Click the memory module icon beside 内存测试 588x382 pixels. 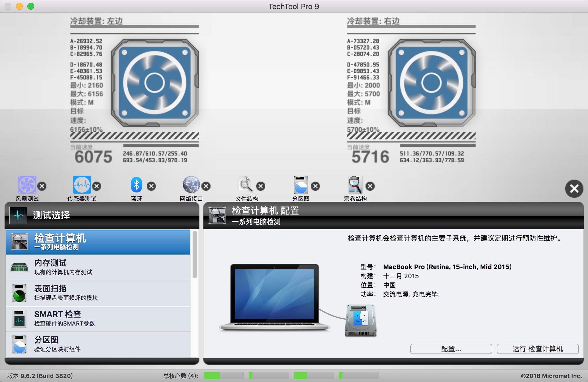coord(19,267)
